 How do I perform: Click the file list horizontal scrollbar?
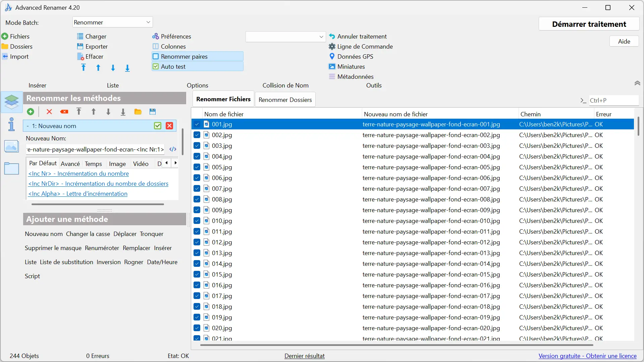(x=397, y=345)
